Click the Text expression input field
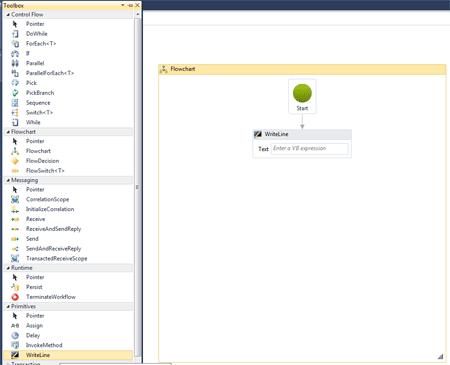 coord(310,149)
